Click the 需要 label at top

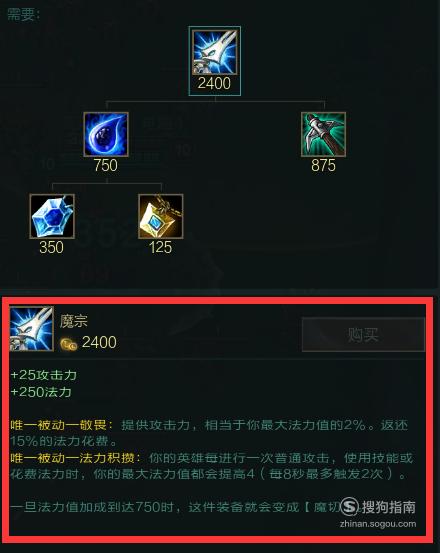23,15
